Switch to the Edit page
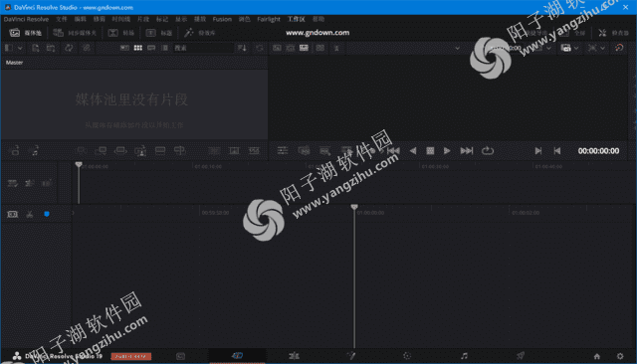The height and width of the screenshot is (364, 637). 294,356
